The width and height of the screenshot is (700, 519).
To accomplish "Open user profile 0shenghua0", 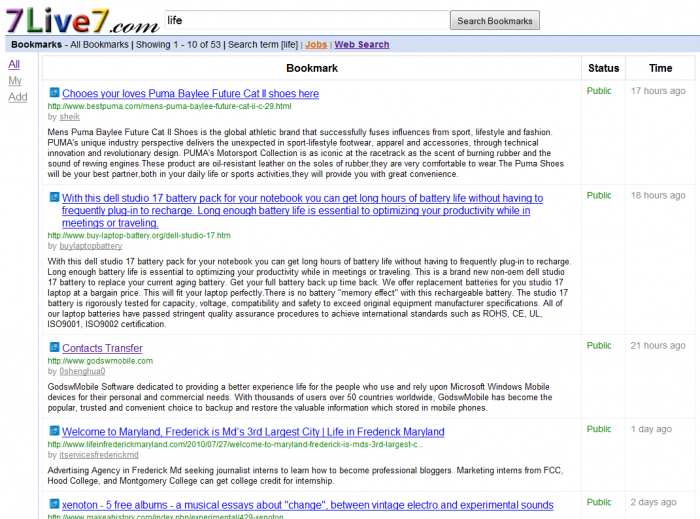I will (x=82, y=371).
